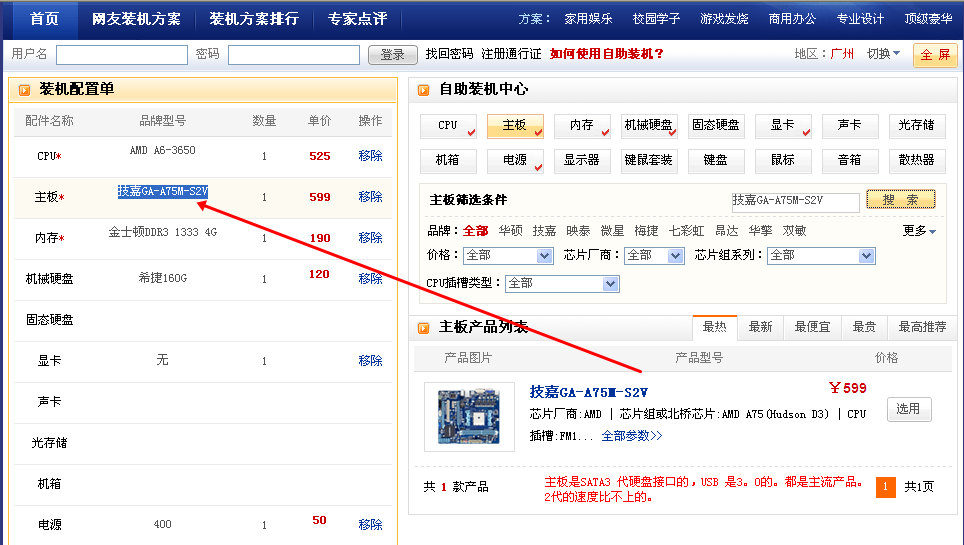Image resolution: width=964 pixels, height=545 pixels.
Task: Expand the CPU插槽类型 socket type dropdown
Action: [562, 284]
